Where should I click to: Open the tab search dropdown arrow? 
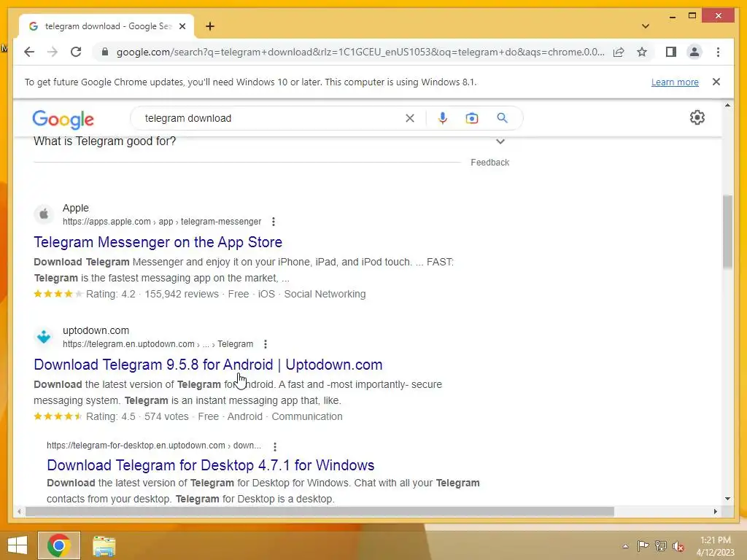click(x=645, y=26)
